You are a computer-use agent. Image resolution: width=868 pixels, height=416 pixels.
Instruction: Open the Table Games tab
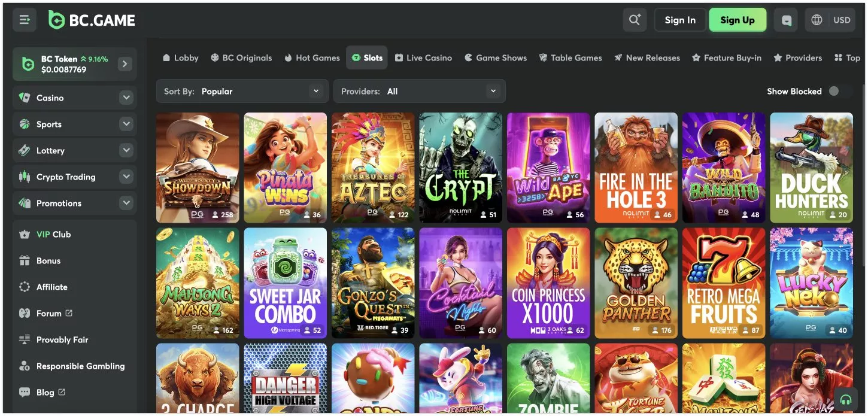tap(570, 58)
